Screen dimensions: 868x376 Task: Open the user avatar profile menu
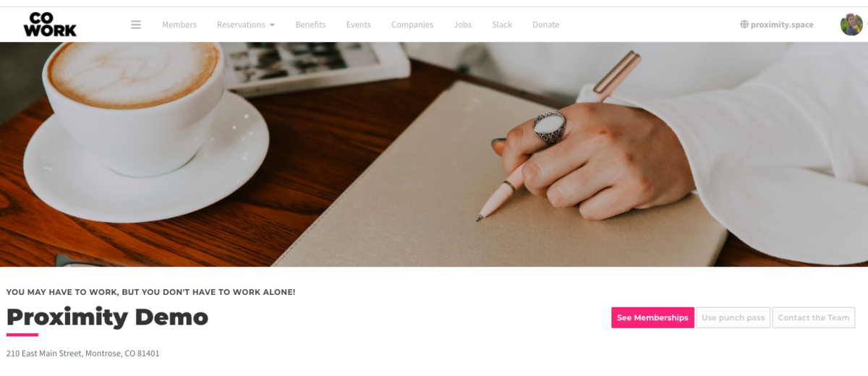[x=851, y=25]
